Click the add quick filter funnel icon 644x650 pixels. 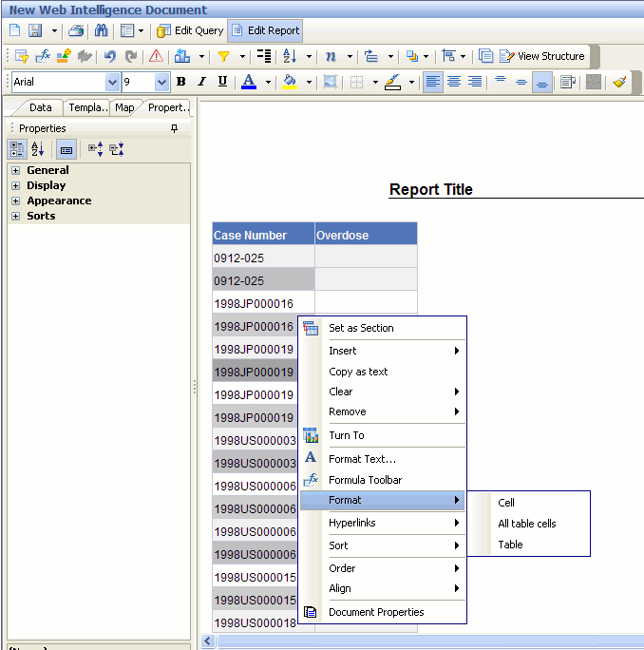[x=224, y=56]
